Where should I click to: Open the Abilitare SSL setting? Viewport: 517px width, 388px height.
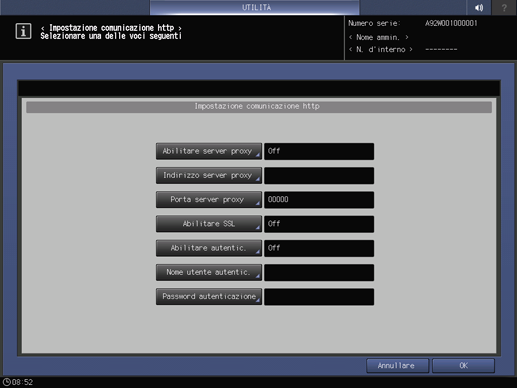tap(209, 224)
